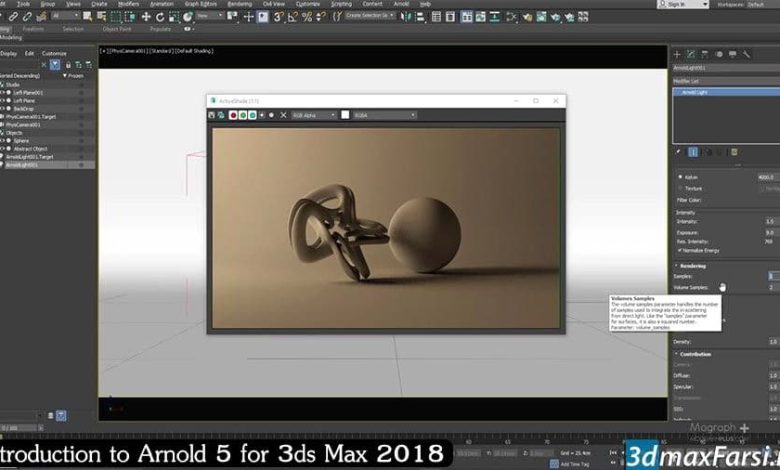Toggle the Angle Snap icon
The image size is (780, 470).
(292, 16)
